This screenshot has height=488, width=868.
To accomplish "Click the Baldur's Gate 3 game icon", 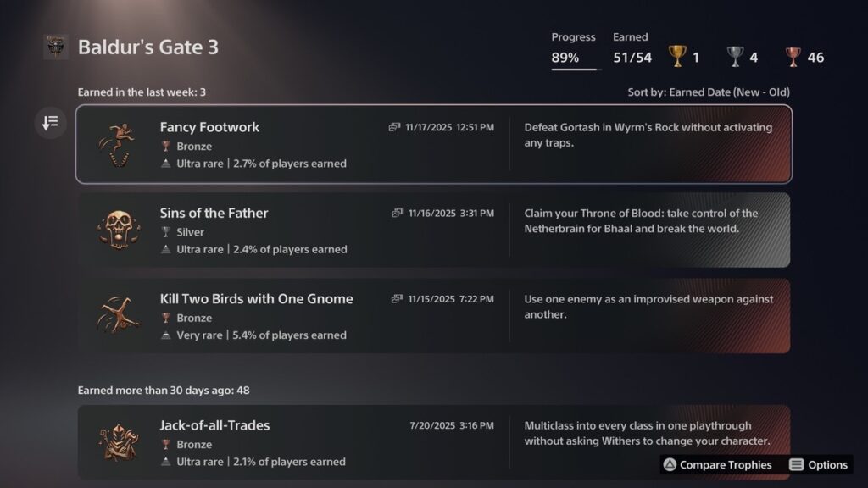I will click(x=56, y=47).
